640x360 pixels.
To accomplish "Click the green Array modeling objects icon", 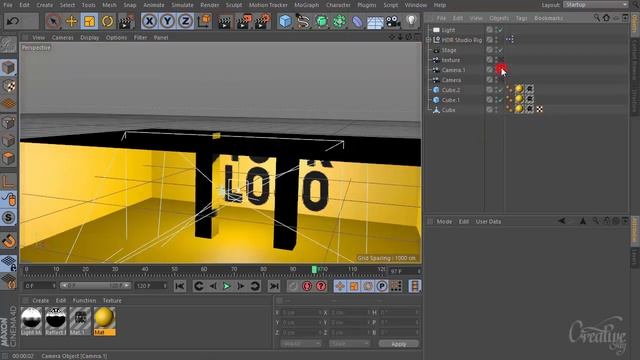I will pos(340,21).
